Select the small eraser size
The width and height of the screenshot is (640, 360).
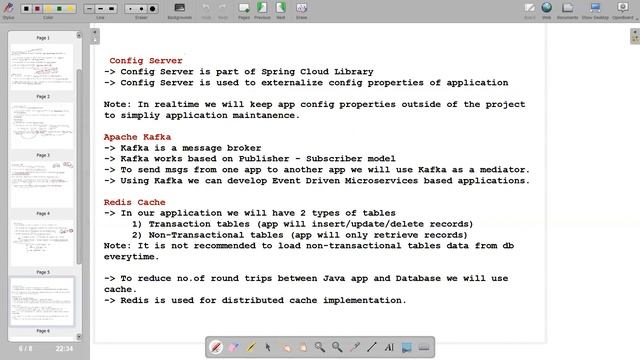coord(131,9)
